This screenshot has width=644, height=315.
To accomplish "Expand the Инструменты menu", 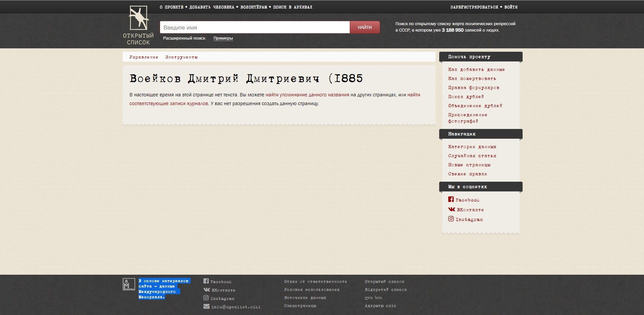I will point(181,57).
